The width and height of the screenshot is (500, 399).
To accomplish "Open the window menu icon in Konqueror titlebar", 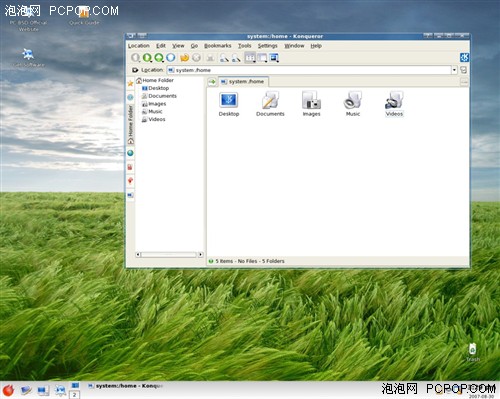I will click(x=131, y=36).
